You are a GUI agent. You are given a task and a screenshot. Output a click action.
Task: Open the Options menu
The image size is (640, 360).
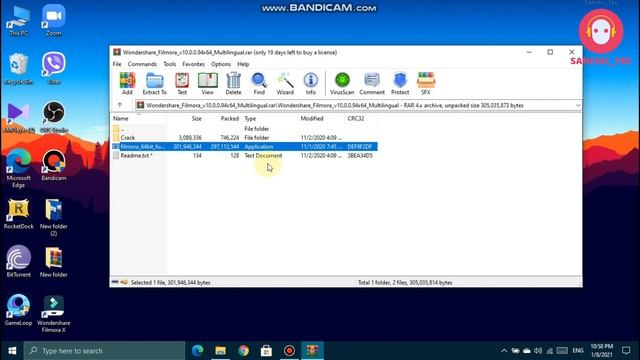click(x=221, y=64)
